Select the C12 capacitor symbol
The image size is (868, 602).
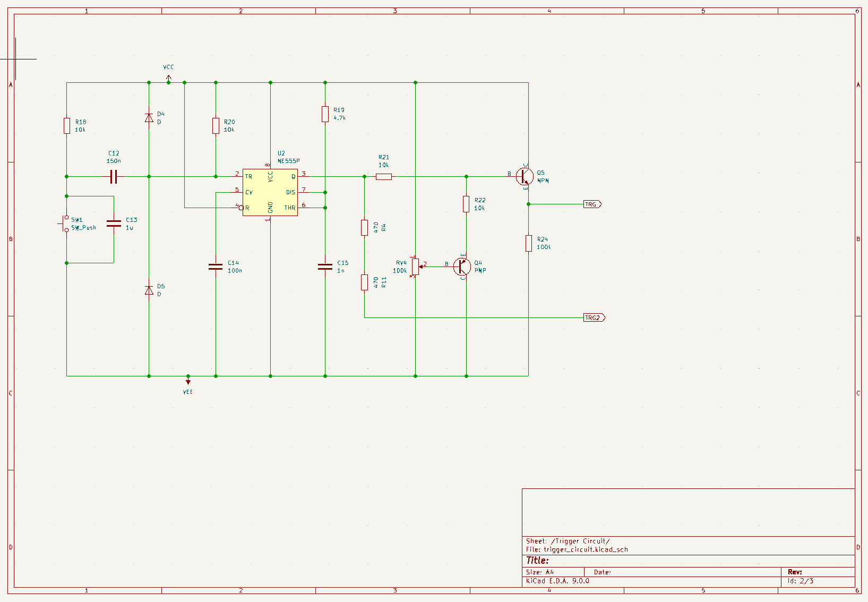point(113,176)
